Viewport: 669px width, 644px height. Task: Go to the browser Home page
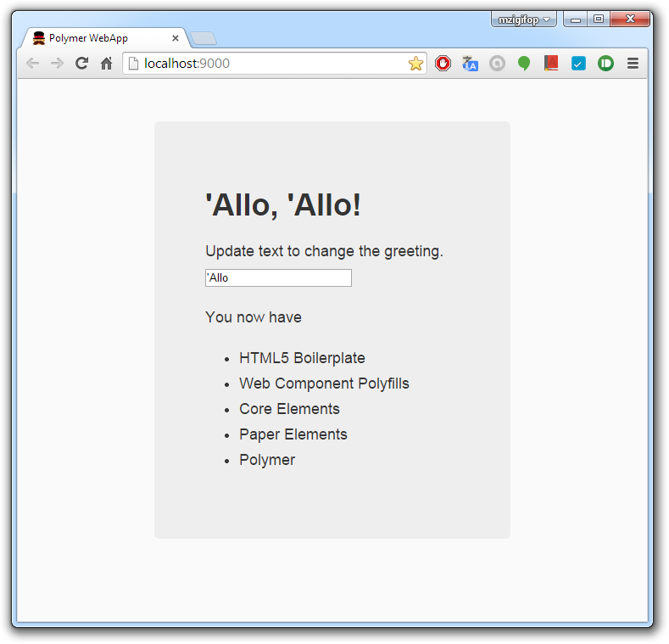106,63
